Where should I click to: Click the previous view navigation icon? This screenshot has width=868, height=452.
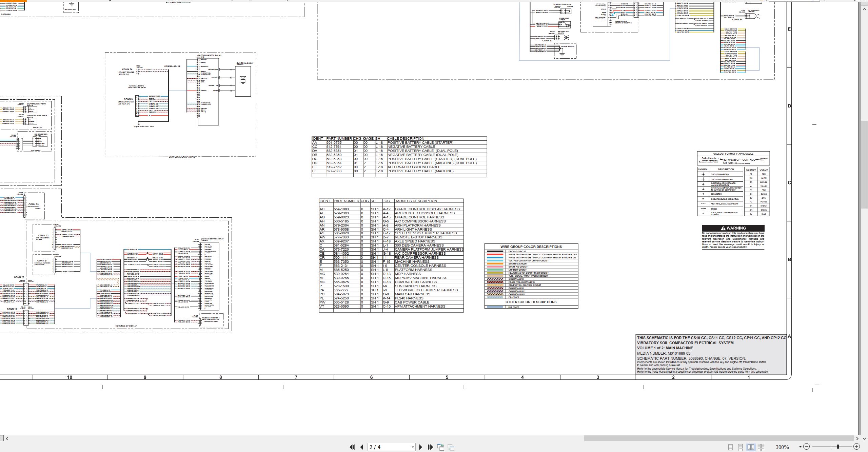441,447
